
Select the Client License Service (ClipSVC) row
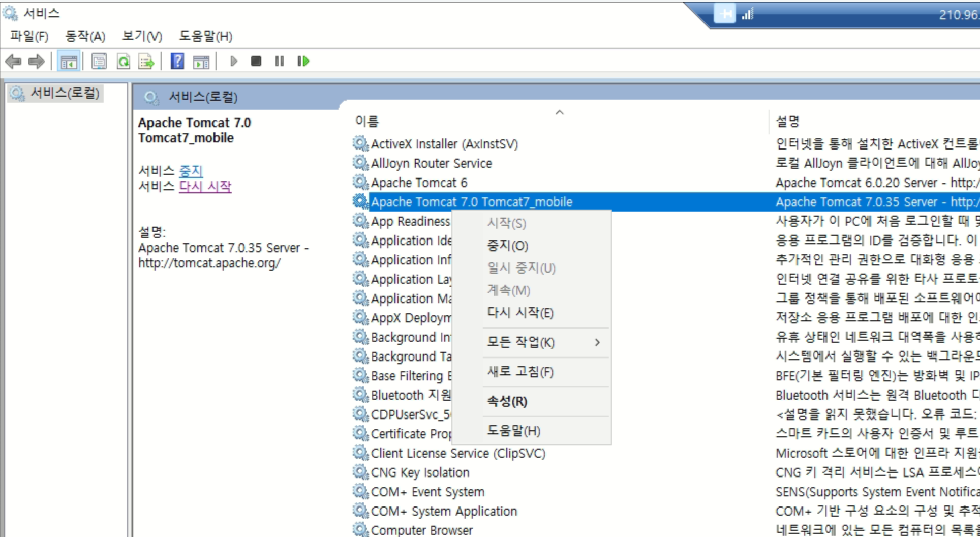[458, 453]
